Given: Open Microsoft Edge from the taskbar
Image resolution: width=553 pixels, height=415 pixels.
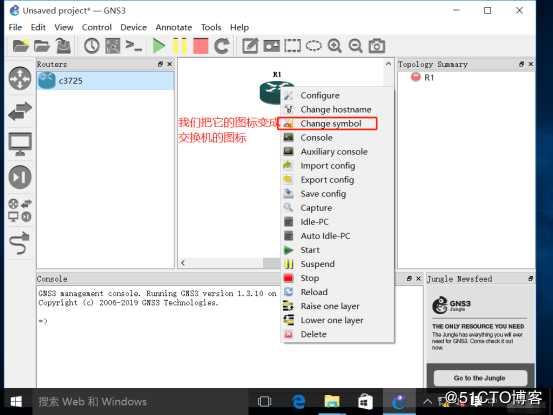Looking at the screenshot, I should click(x=298, y=401).
